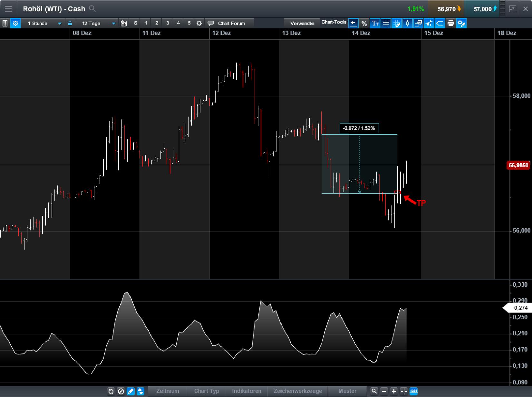Open the Zeitraum menu at the bottom
The height and width of the screenshot is (397, 532).
coord(167,391)
